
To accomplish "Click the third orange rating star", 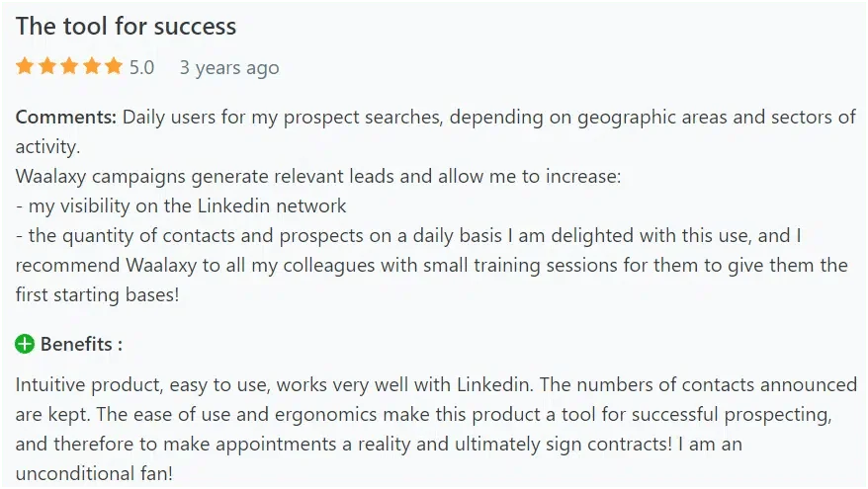I will [x=69, y=66].
